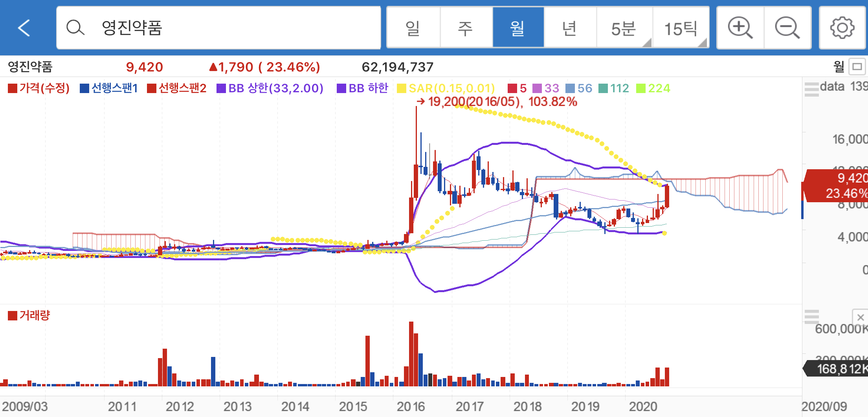Select the 월 monthly tab
Image resolution: width=868 pixels, height=417 pixels.
tap(518, 28)
